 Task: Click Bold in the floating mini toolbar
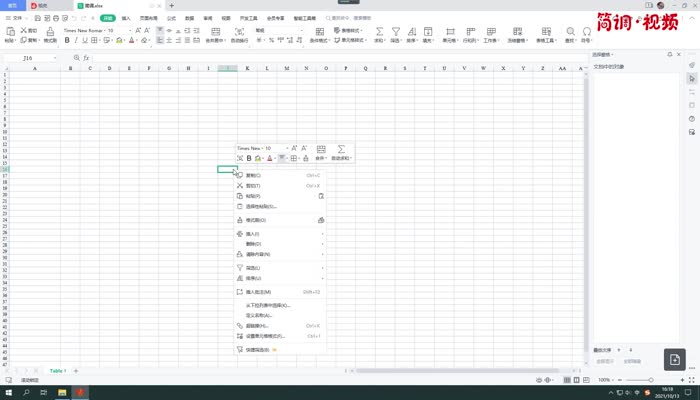pos(249,158)
